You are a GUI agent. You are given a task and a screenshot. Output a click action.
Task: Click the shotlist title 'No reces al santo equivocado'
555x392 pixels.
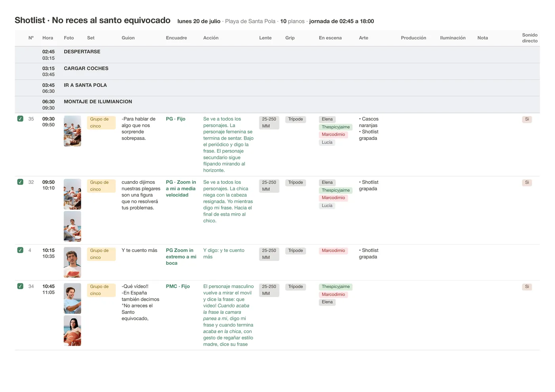click(111, 20)
